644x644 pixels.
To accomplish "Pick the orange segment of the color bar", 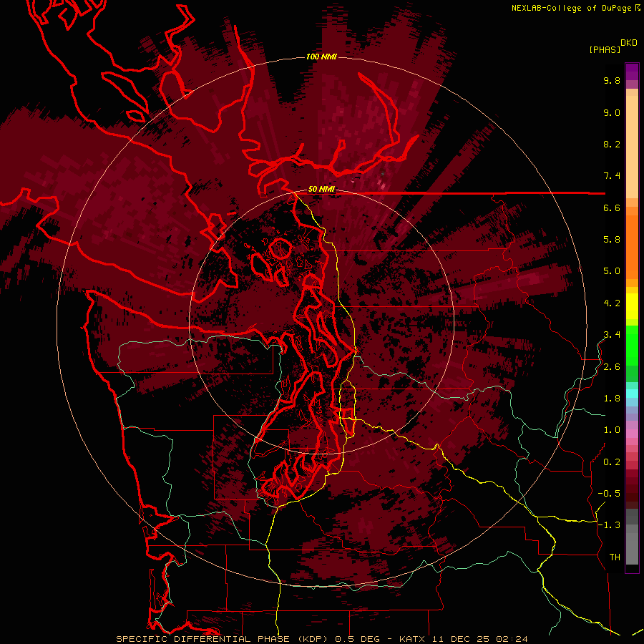I will click(x=632, y=246).
